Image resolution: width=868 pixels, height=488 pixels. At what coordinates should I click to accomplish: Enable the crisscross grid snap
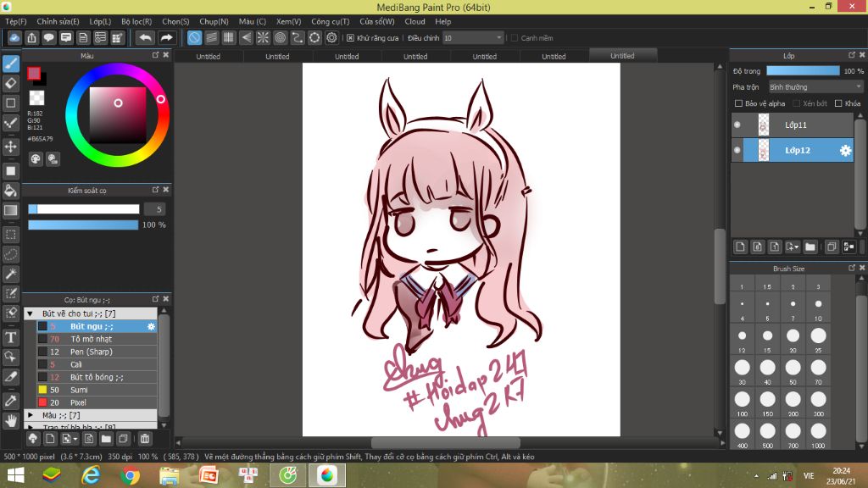click(x=229, y=37)
